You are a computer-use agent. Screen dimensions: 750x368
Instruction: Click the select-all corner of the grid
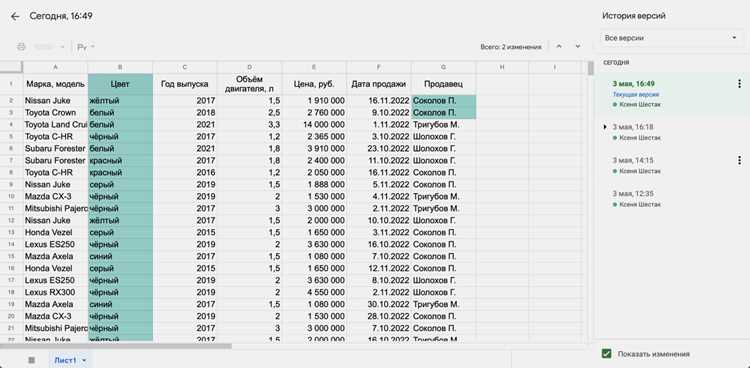[x=11, y=67]
